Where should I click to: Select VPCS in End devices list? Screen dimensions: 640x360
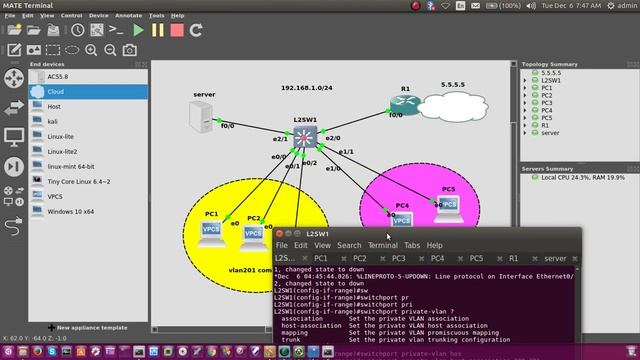pos(88,197)
